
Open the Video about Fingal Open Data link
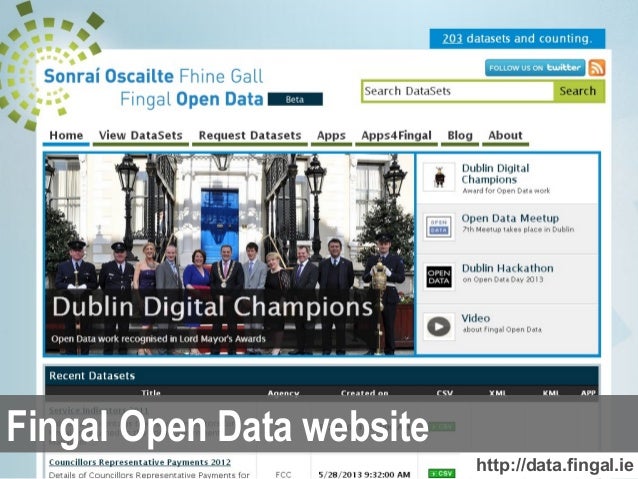tap(476, 318)
